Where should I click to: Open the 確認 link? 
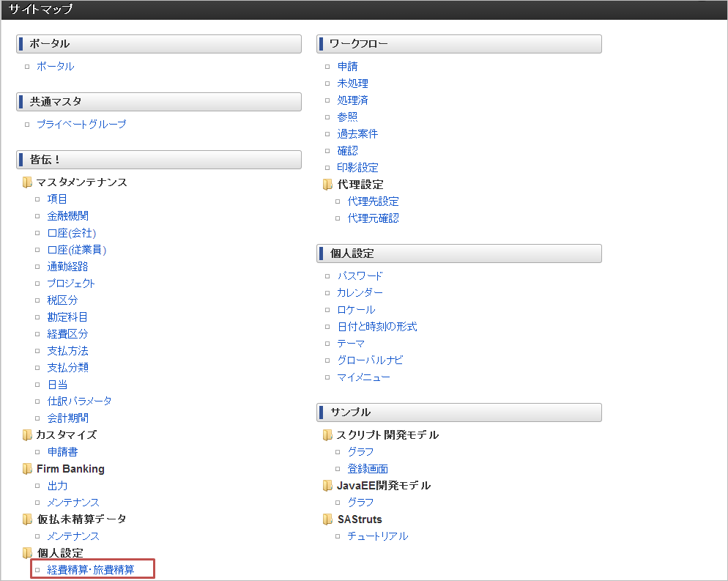click(348, 151)
